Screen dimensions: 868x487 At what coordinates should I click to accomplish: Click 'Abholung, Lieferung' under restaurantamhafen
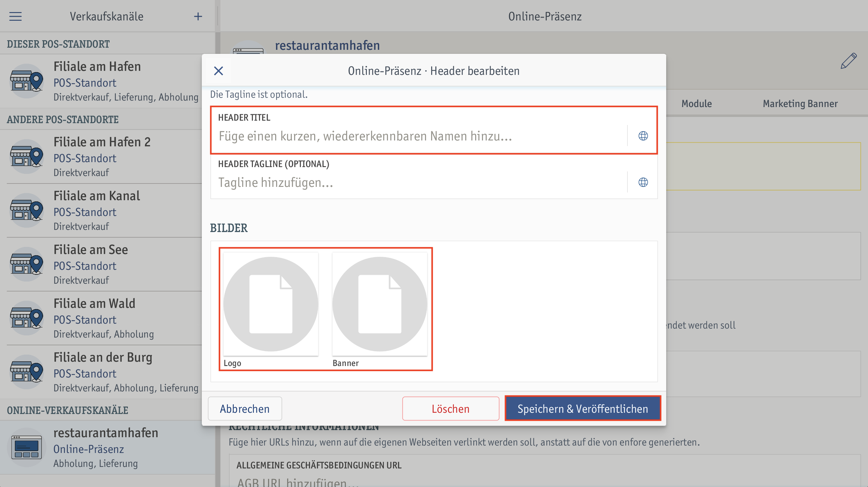96,463
